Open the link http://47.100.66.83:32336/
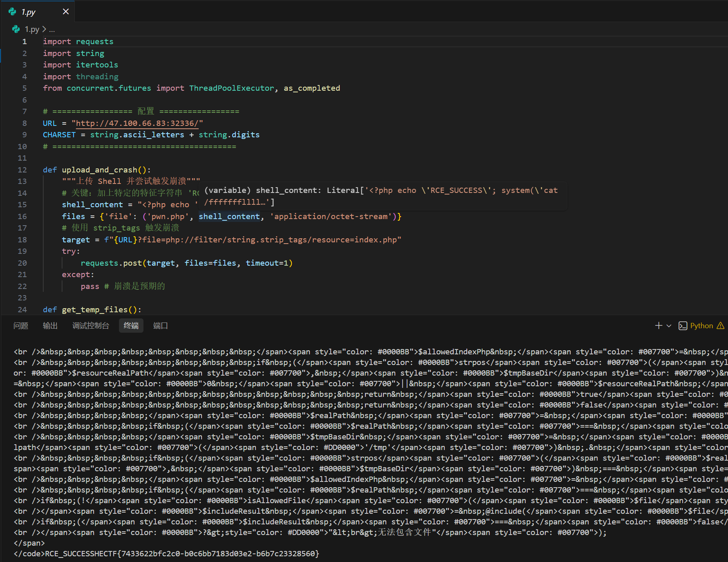728x562 pixels. tap(137, 123)
